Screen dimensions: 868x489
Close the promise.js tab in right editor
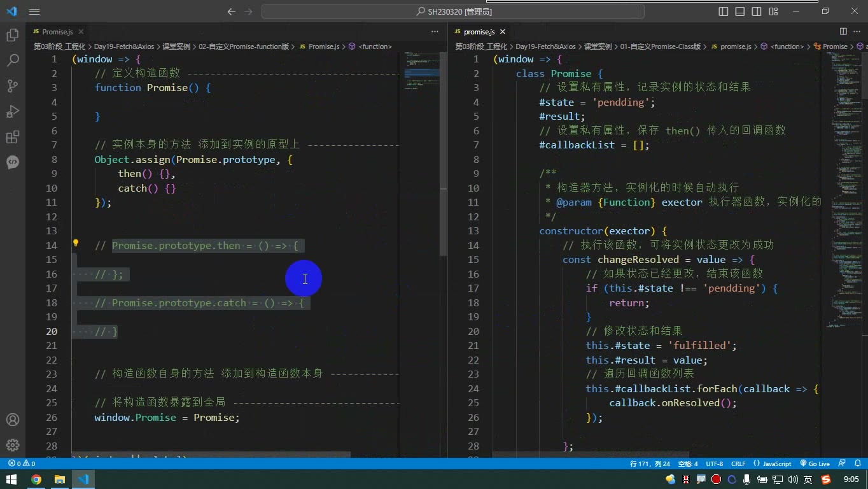coord(503,32)
